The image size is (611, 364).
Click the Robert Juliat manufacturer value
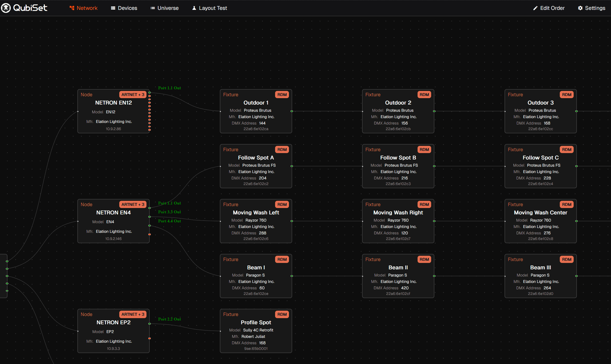[253, 337]
